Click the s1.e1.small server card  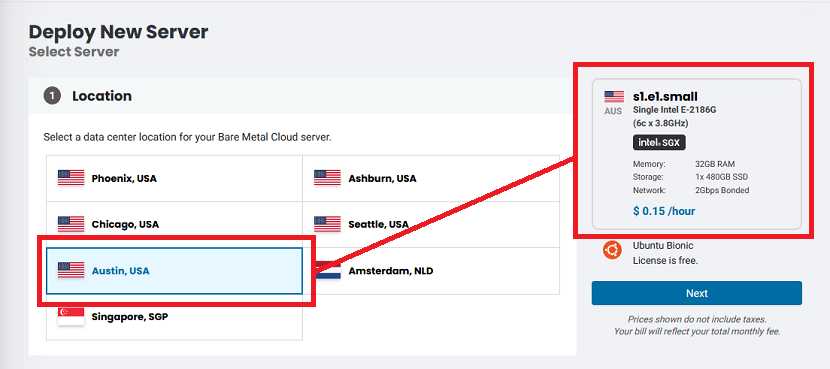697,154
